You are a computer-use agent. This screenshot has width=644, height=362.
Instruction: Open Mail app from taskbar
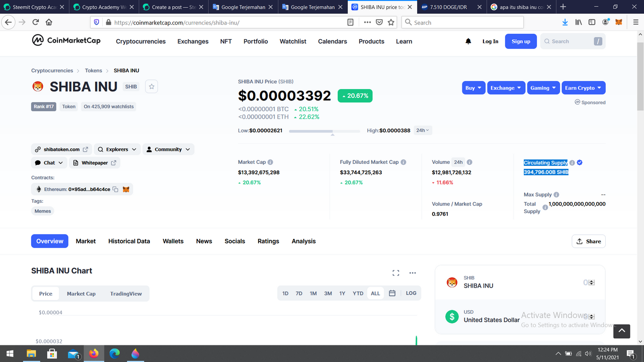point(73,353)
